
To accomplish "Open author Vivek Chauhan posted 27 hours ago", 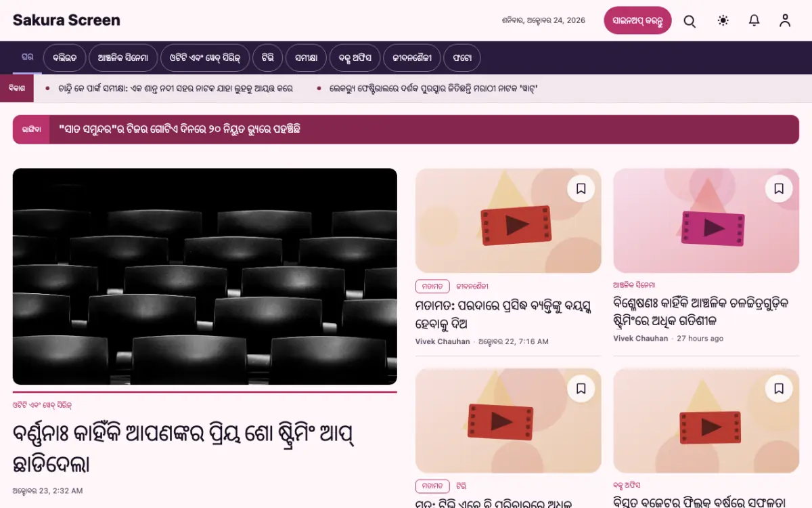I will click(641, 338).
